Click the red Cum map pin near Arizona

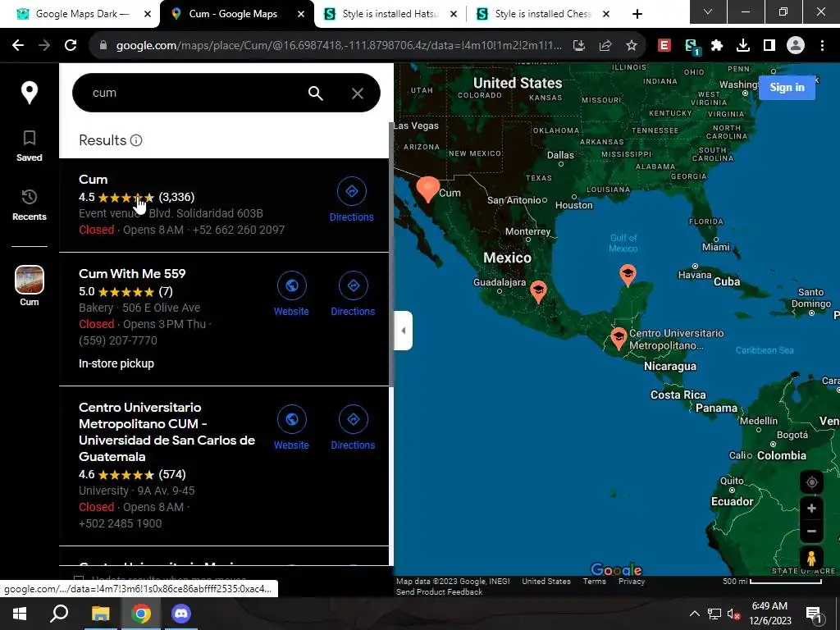click(427, 189)
